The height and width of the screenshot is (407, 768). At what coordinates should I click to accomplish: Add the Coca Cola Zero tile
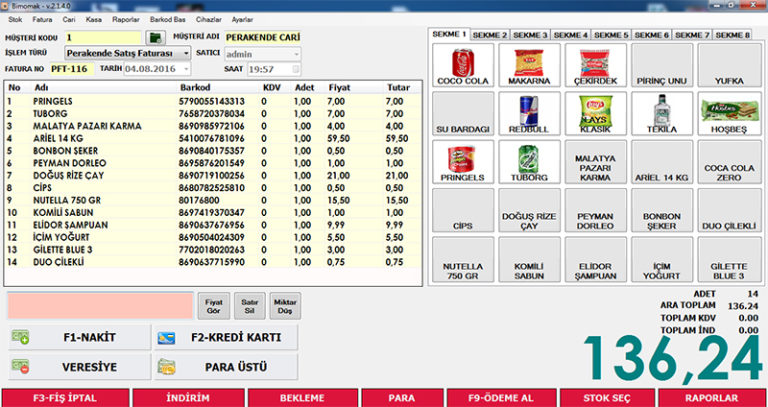coord(729,162)
